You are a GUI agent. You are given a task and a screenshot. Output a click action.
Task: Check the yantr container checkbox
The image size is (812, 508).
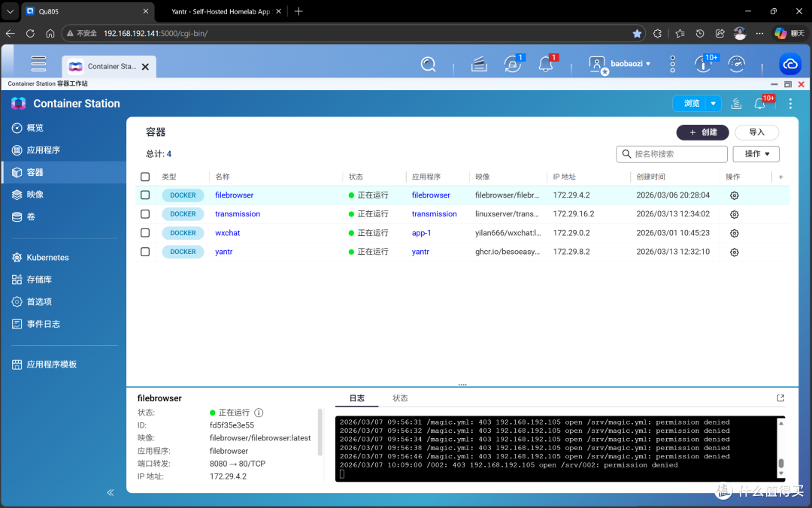(145, 252)
